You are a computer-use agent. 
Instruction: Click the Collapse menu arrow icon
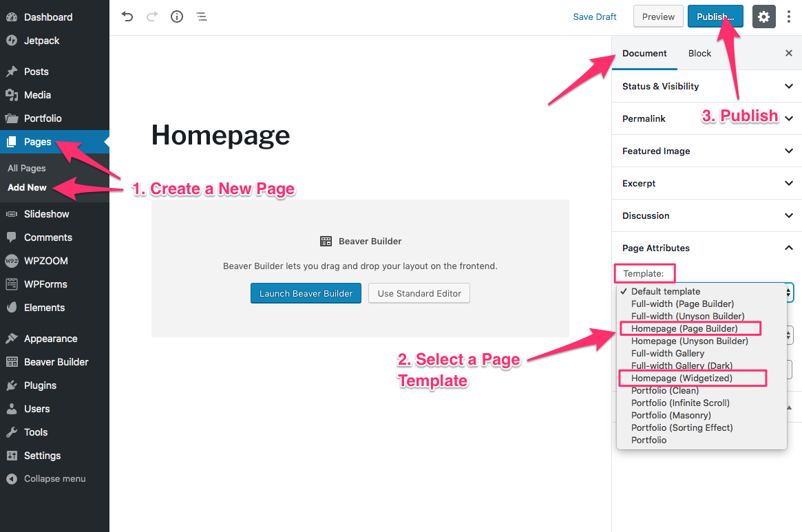pyautogui.click(x=12, y=479)
